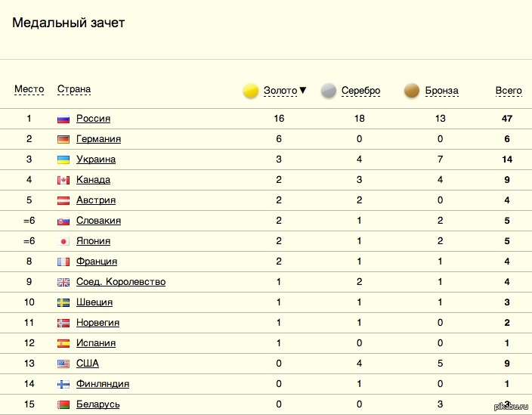This screenshot has width=532, height=415.
Task: Open the Соед. Королевство link
Action: pyautogui.click(x=121, y=282)
